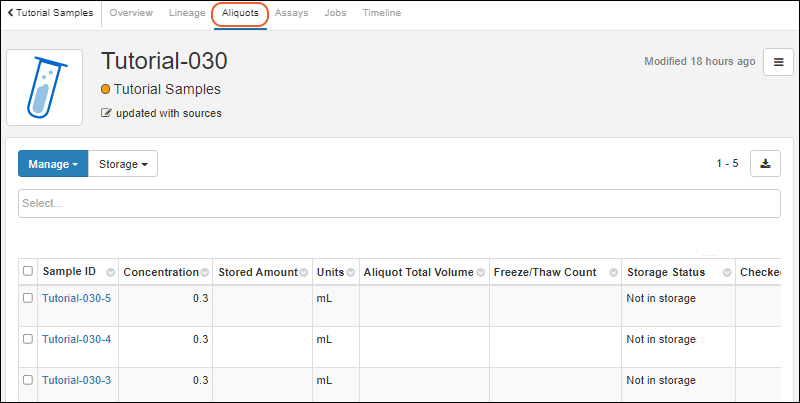Click the test tube sample icon
This screenshot has height=403, width=800.
(x=45, y=88)
